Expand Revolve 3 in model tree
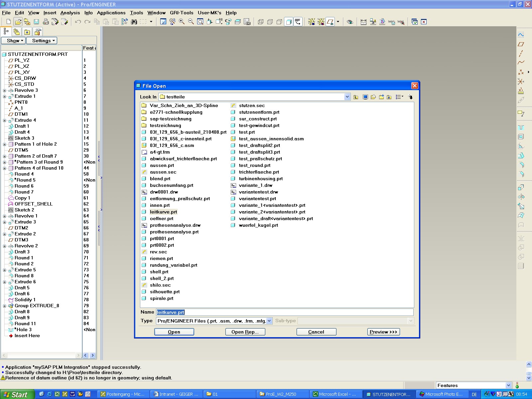Screen dimensions: 532x399 coord(4,90)
